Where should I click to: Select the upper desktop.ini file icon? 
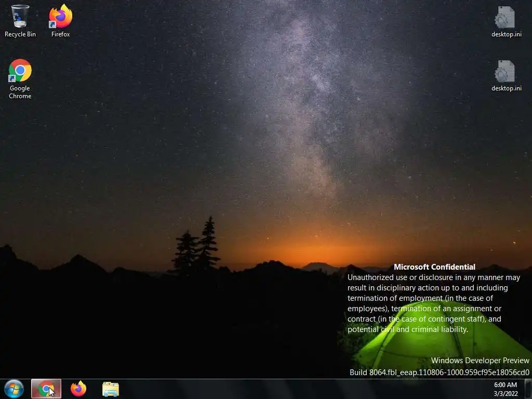(506, 22)
